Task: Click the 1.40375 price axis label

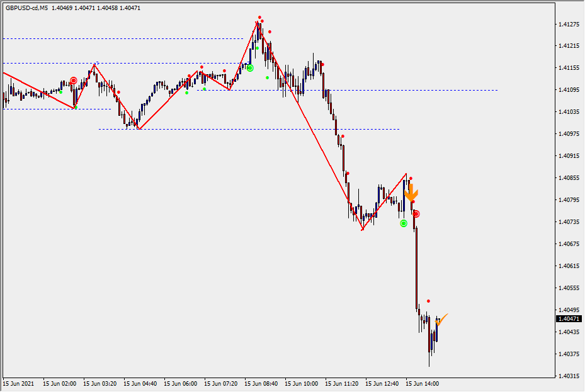Action: tap(569, 354)
